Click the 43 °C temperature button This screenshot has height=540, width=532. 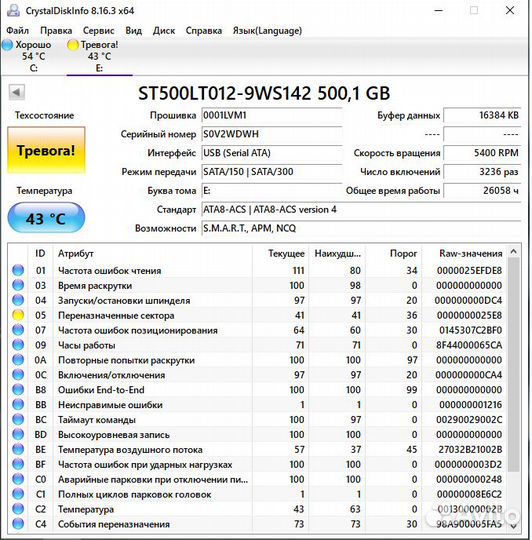tap(46, 218)
